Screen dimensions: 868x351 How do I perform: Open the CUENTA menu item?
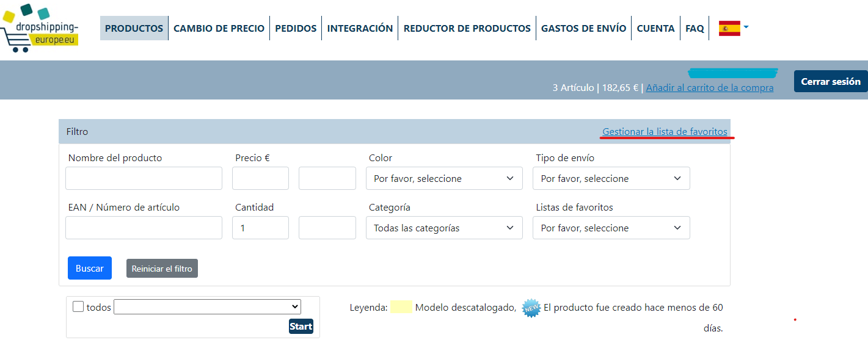pyautogui.click(x=655, y=28)
